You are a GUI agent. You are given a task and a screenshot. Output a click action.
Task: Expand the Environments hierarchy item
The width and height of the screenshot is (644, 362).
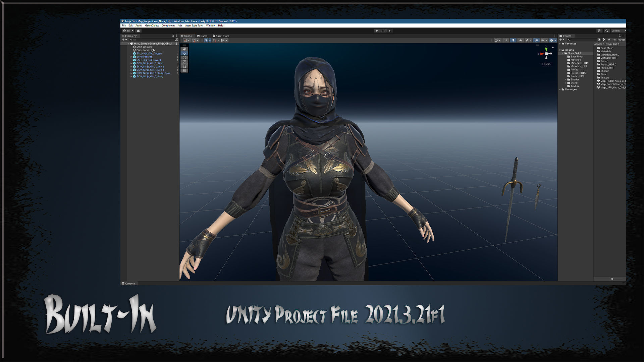(131, 57)
